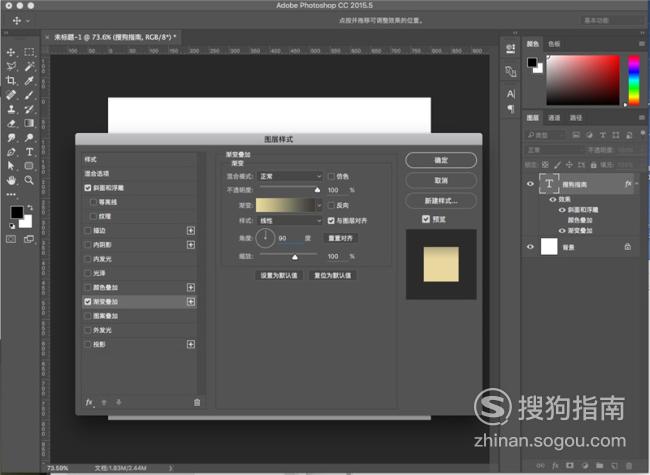
Task: Hide the text layer via its eye icon
Action: (530, 184)
